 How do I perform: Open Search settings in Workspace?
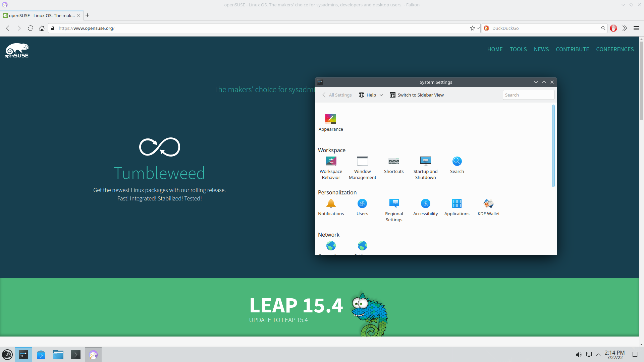457,165
